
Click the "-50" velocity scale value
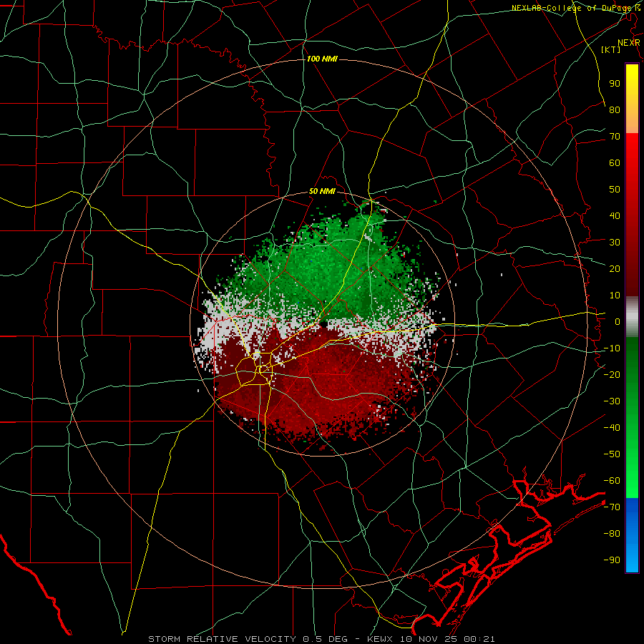612,454
